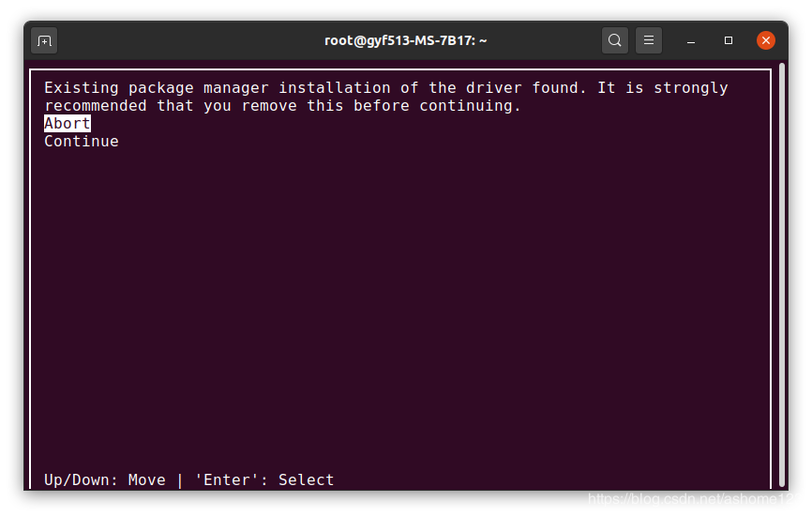Choose the Continue option
Image resolution: width=812 pixels, height=517 pixels.
click(x=82, y=142)
